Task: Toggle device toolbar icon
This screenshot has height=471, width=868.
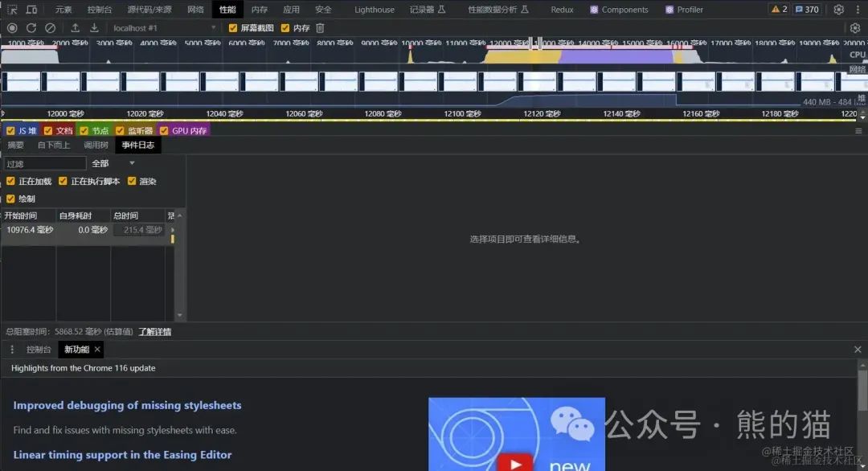Action: coord(31,10)
